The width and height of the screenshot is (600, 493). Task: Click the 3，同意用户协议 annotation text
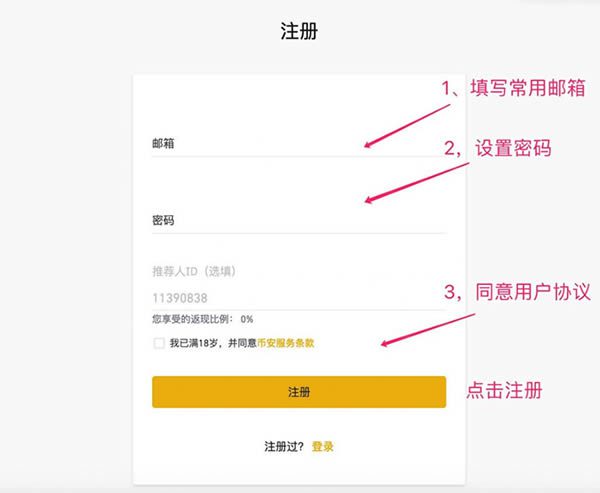(x=517, y=292)
